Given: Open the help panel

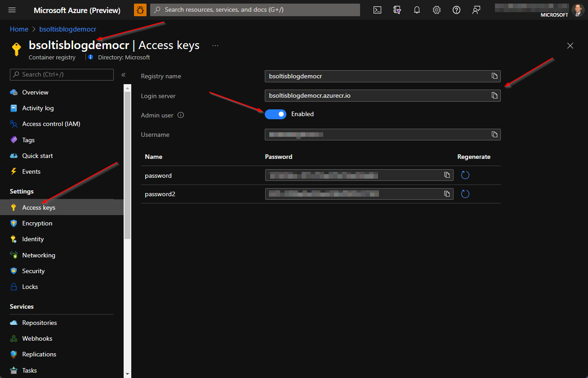Looking at the screenshot, I should pyautogui.click(x=456, y=9).
